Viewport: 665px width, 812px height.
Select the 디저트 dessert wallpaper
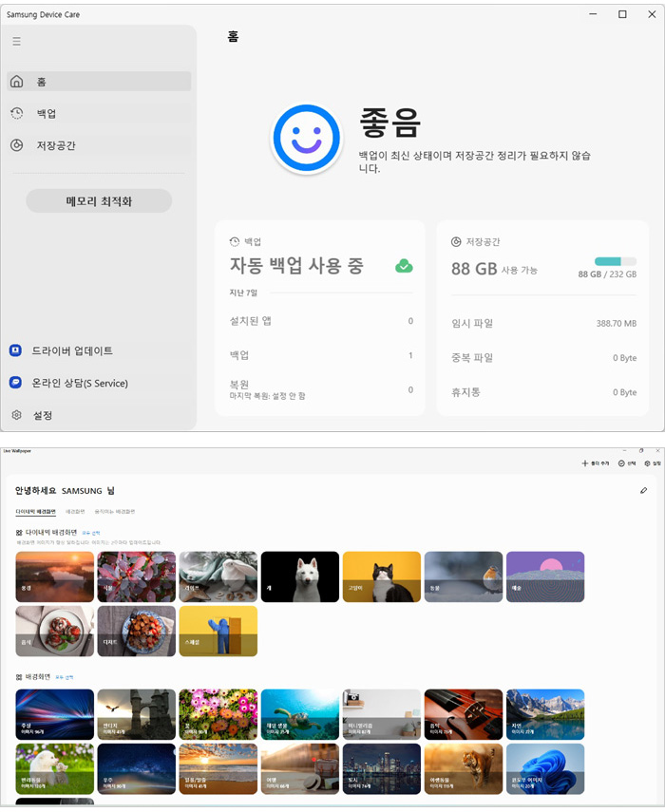pos(137,632)
